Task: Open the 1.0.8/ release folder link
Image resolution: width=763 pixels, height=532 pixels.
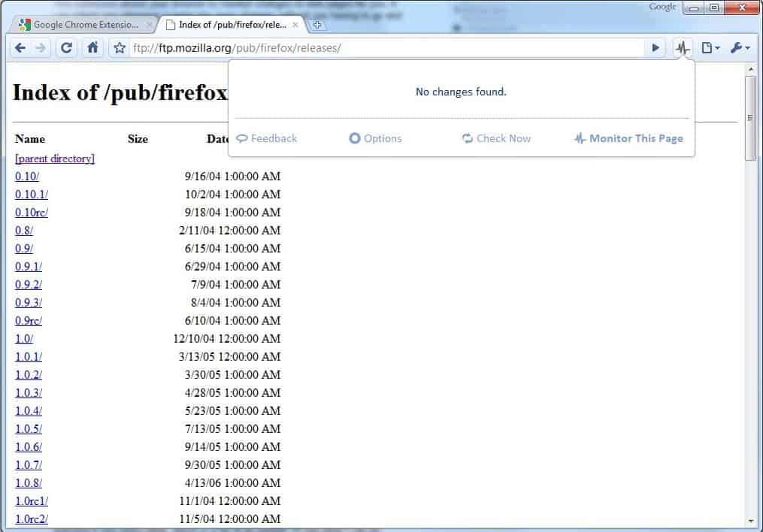Action: click(29, 483)
